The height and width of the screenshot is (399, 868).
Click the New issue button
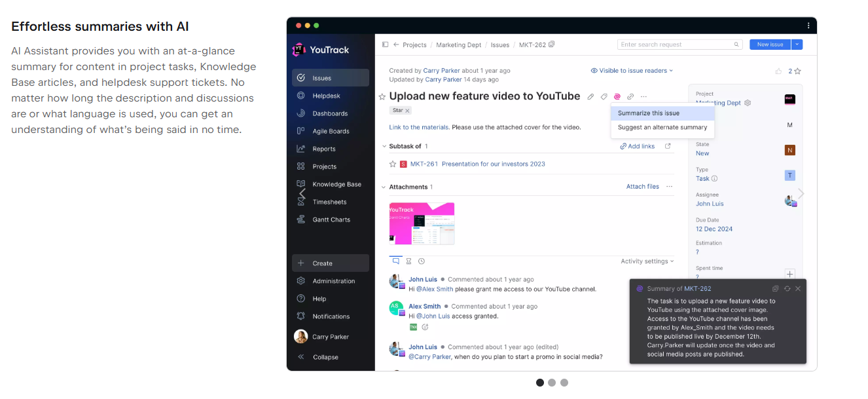pyautogui.click(x=770, y=45)
